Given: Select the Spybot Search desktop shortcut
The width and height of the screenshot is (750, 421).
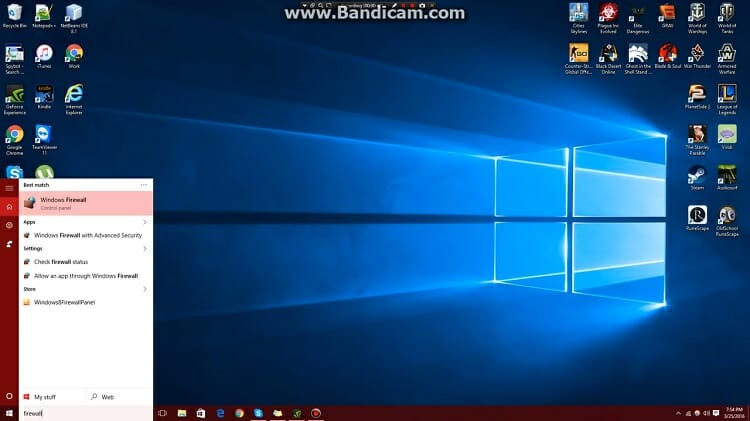Looking at the screenshot, I should point(14,59).
